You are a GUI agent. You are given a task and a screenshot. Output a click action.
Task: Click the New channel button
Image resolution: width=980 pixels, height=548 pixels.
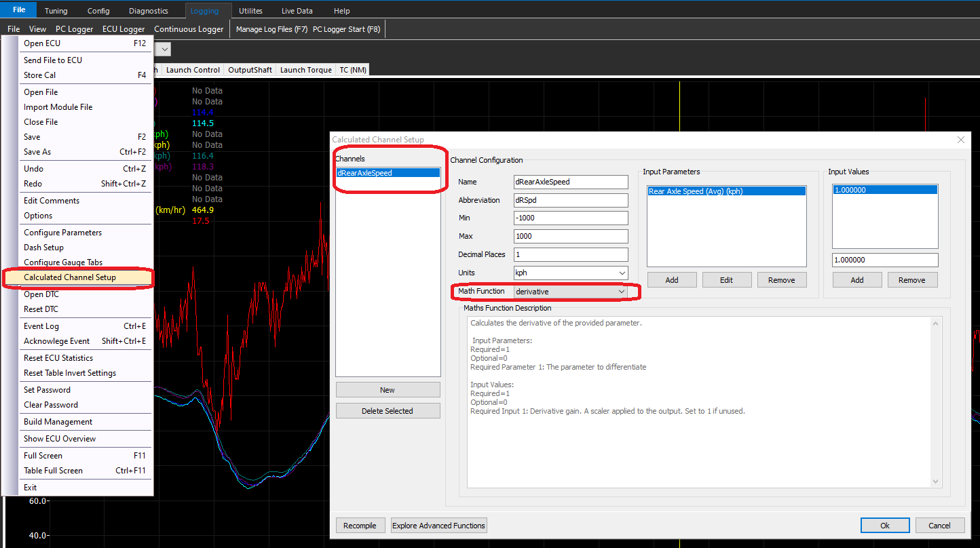(388, 390)
